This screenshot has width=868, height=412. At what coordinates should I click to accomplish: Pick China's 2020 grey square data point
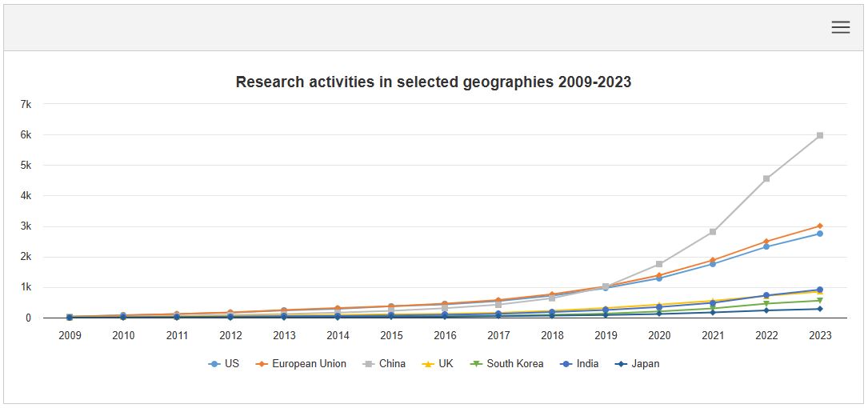659,264
